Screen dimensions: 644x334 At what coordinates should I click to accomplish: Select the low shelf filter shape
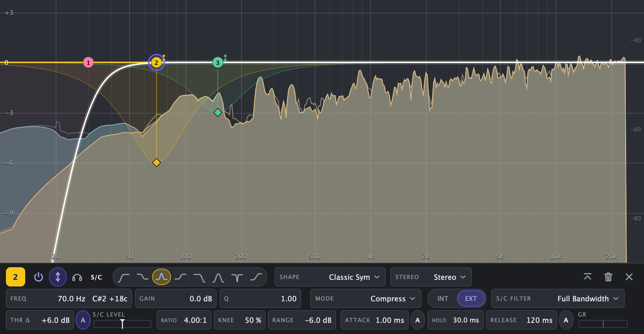[x=142, y=277]
